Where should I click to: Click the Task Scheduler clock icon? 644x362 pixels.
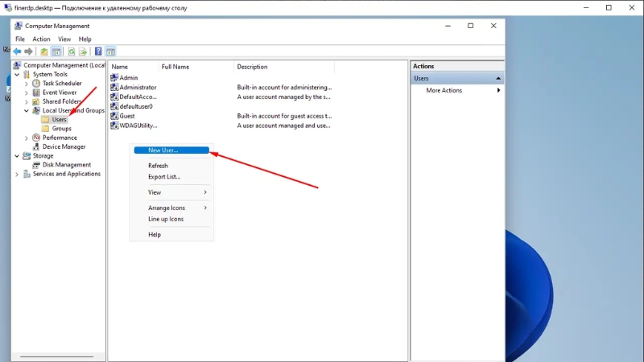36,84
